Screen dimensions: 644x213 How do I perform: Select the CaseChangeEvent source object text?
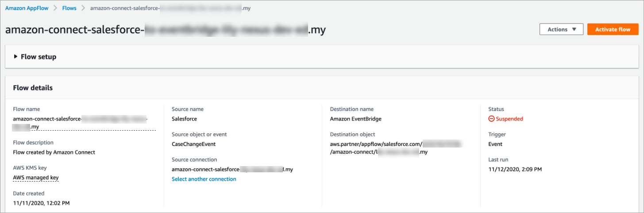pyautogui.click(x=193, y=144)
